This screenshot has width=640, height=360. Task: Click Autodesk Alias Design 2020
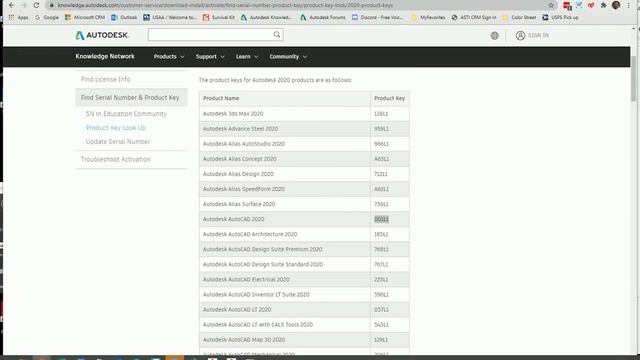click(x=238, y=174)
